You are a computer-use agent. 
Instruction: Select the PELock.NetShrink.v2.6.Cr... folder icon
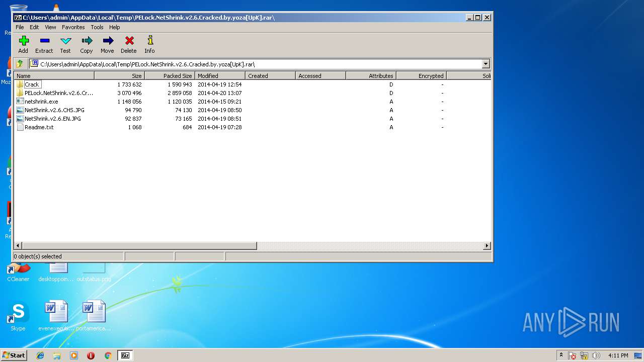[x=20, y=93]
